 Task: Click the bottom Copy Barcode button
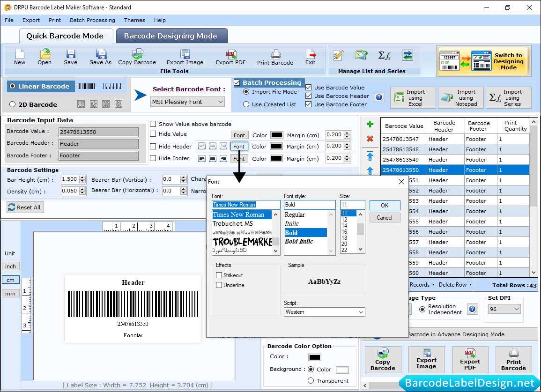383,360
